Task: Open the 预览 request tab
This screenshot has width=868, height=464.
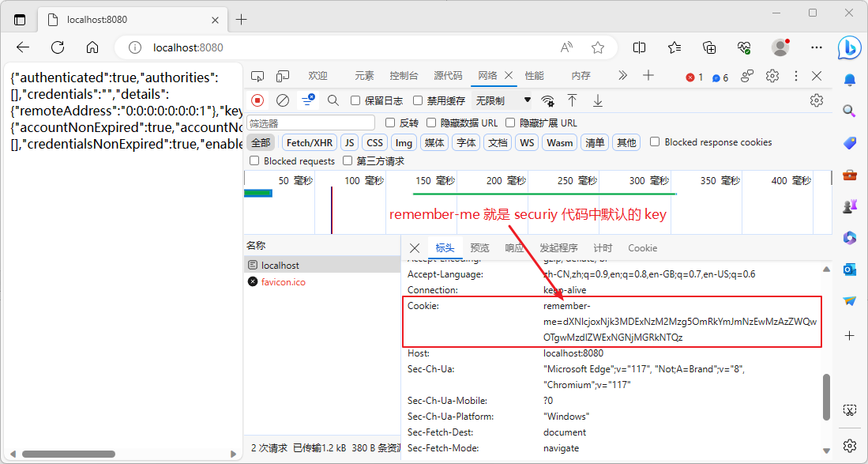Action: coord(480,248)
